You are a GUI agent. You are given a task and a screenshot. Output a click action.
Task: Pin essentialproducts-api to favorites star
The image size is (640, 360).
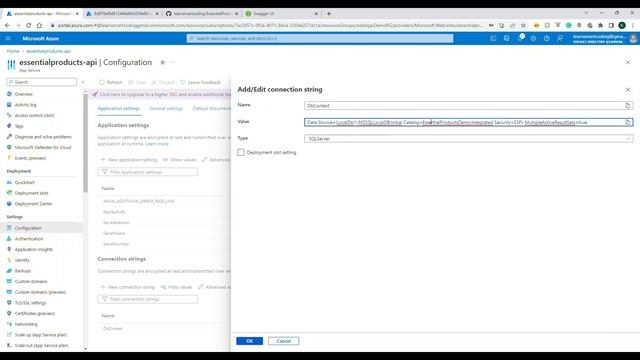[x=162, y=62]
